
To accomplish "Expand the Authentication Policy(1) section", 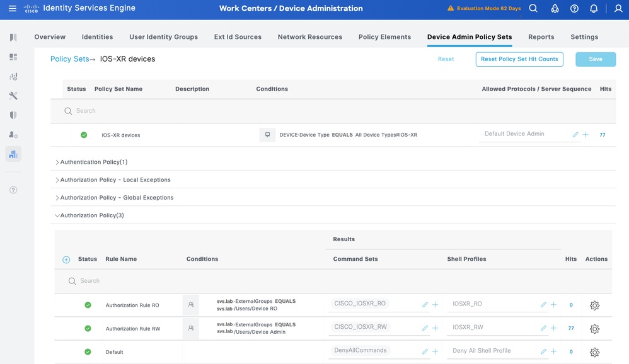I will click(93, 162).
